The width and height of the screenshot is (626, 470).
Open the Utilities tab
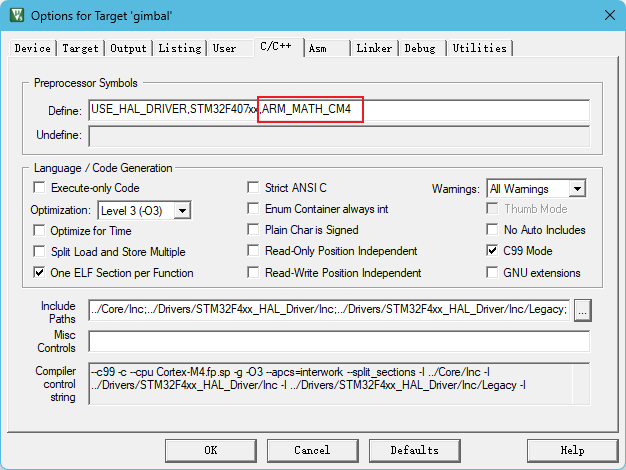tap(479, 48)
